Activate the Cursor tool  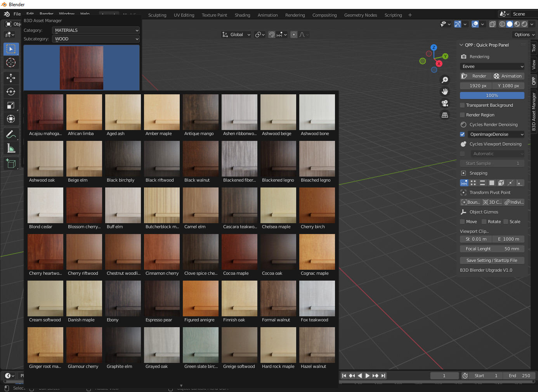tap(11, 62)
